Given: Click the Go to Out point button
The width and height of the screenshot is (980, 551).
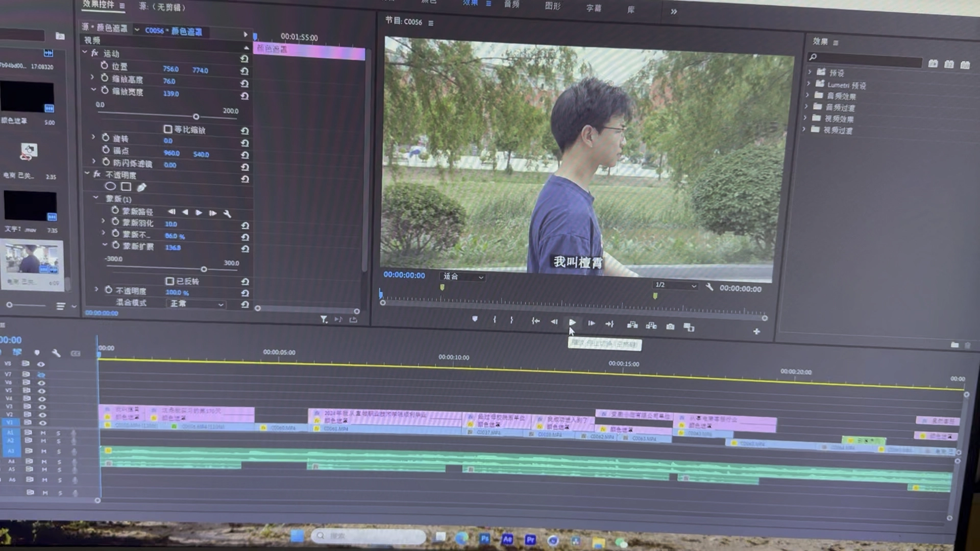Looking at the screenshot, I should (609, 324).
